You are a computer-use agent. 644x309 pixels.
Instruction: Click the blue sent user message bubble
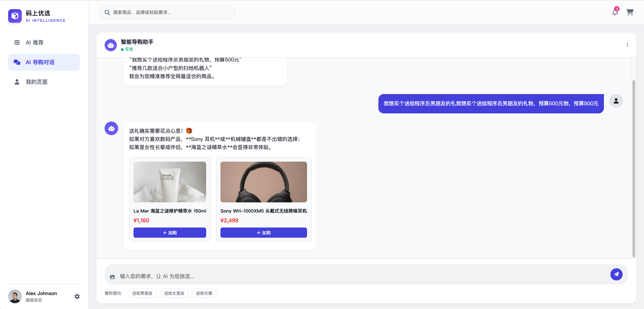click(x=491, y=104)
